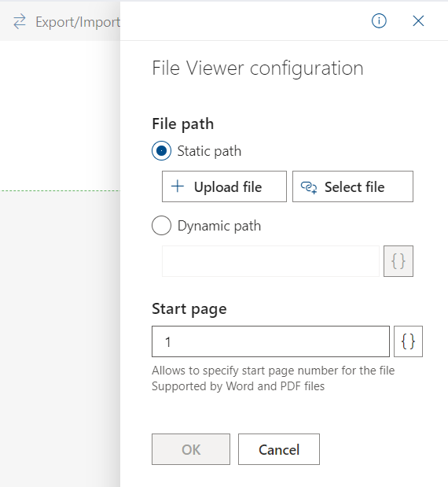Click the Export/Import arrows icon

pos(20,22)
